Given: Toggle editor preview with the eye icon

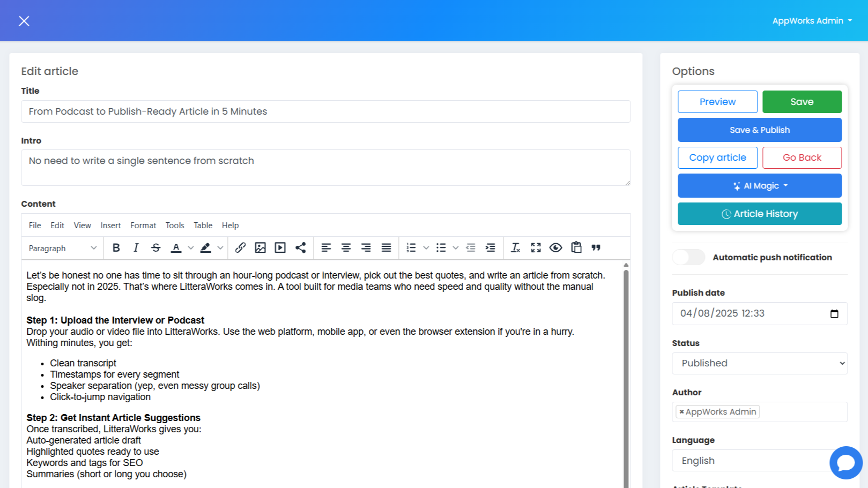Looking at the screenshot, I should [x=555, y=247].
